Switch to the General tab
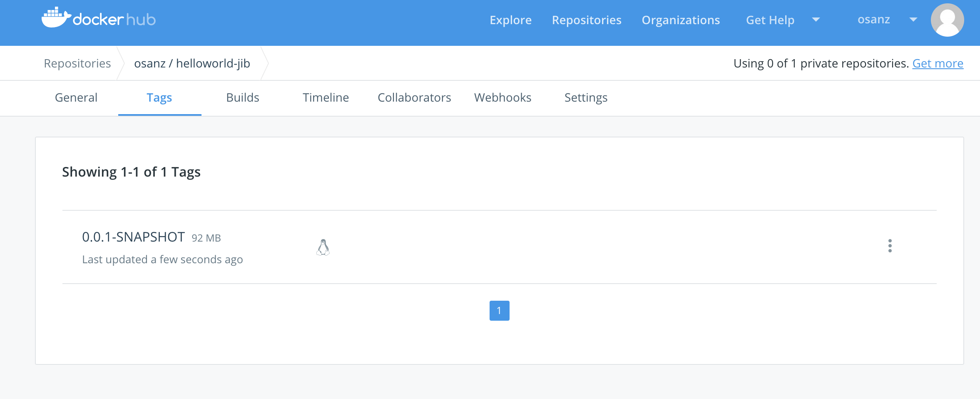 click(76, 97)
